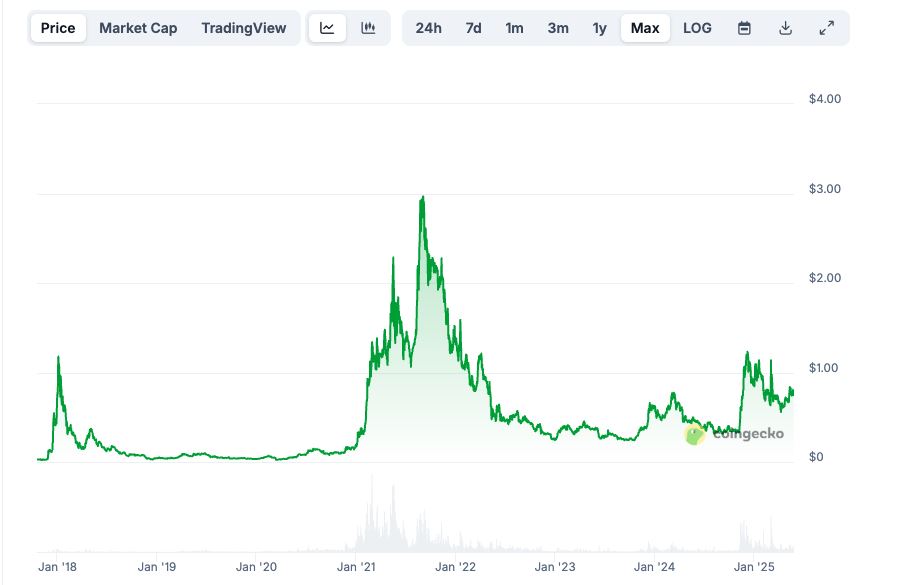Select the Max time range
899x585 pixels.
[x=645, y=28]
